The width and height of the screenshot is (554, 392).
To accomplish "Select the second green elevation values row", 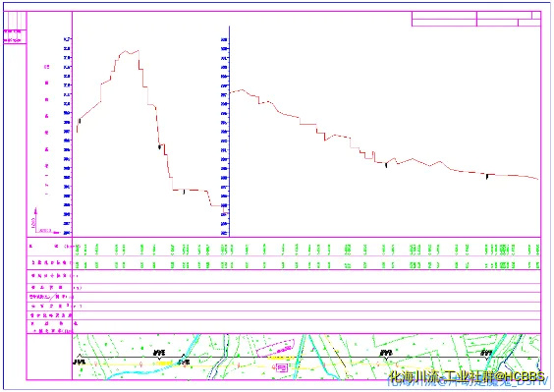I will (306, 264).
